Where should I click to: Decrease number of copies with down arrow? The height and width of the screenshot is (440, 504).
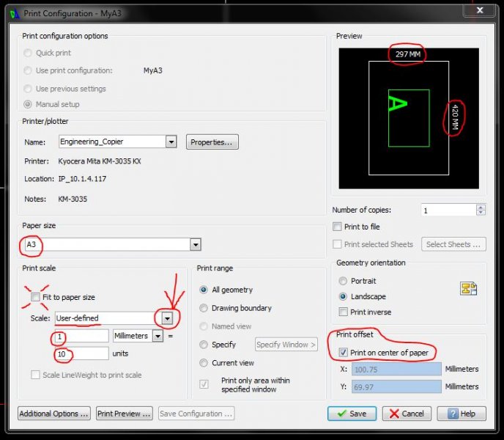point(481,213)
